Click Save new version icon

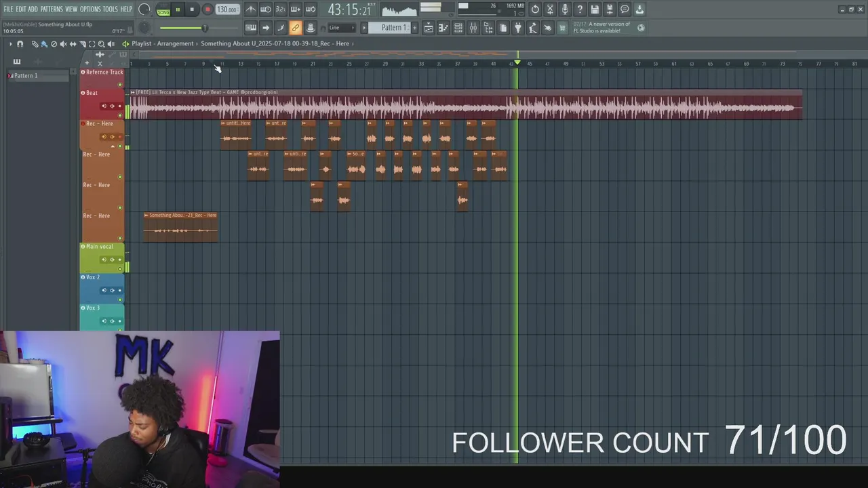tap(610, 9)
